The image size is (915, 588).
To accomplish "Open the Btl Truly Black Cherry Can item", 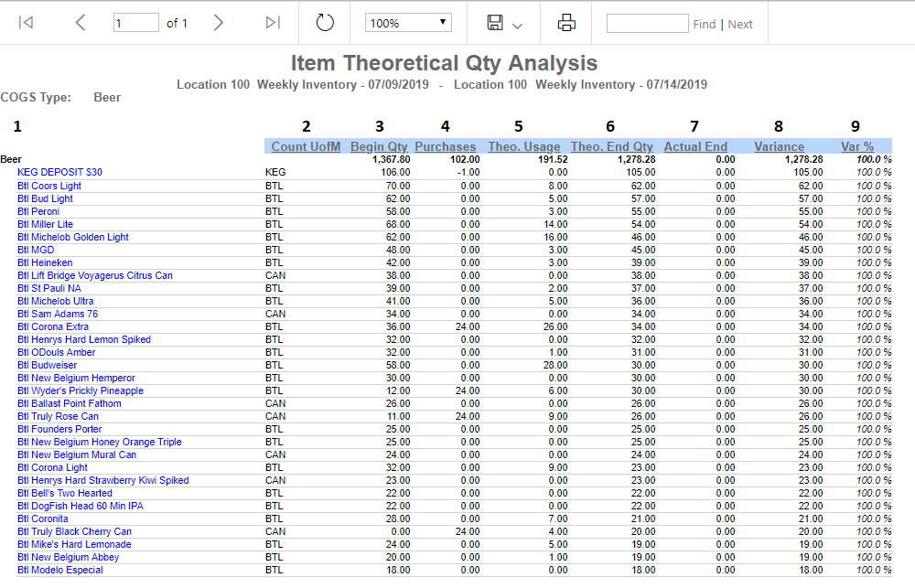I will coord(75,532).
